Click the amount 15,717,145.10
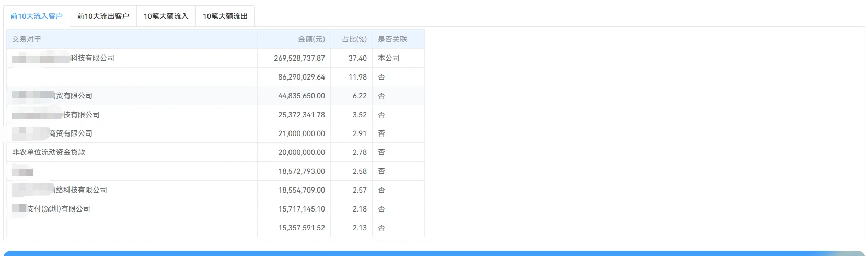The height and width of the screenshot is (256, 868). pos(302,209)
